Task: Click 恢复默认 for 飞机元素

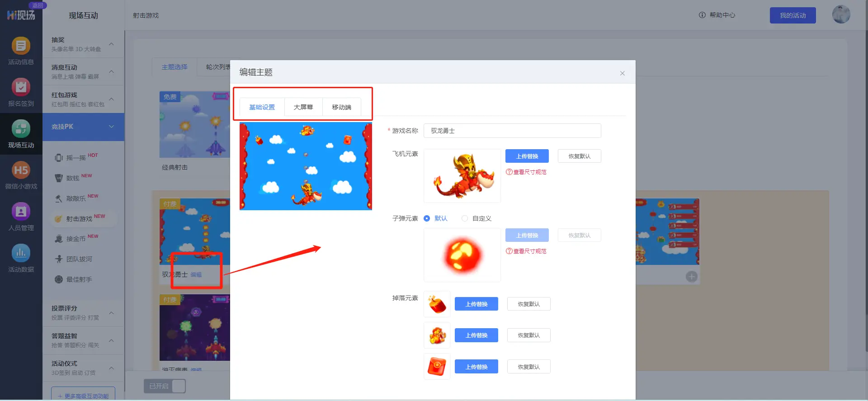Action: [579, 156]
